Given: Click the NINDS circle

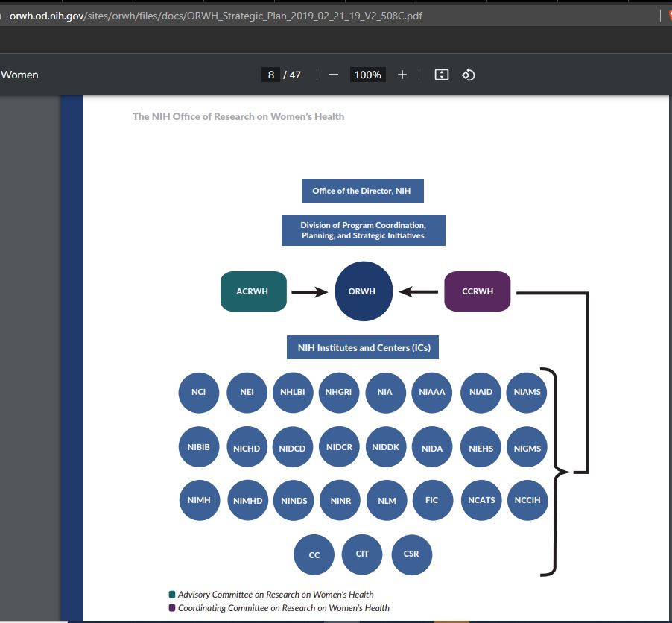Looking at the screenshot, I should coord(294,500).
